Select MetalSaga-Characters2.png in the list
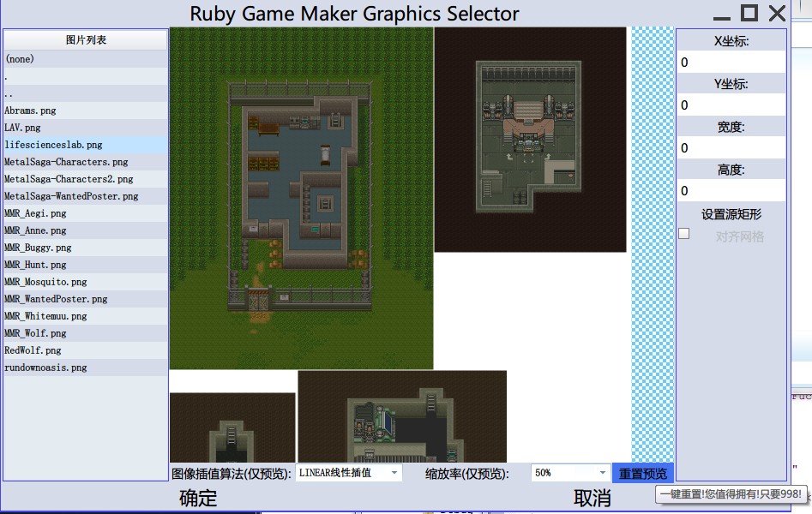The image size is (812, 514). [x=86, y=178]
